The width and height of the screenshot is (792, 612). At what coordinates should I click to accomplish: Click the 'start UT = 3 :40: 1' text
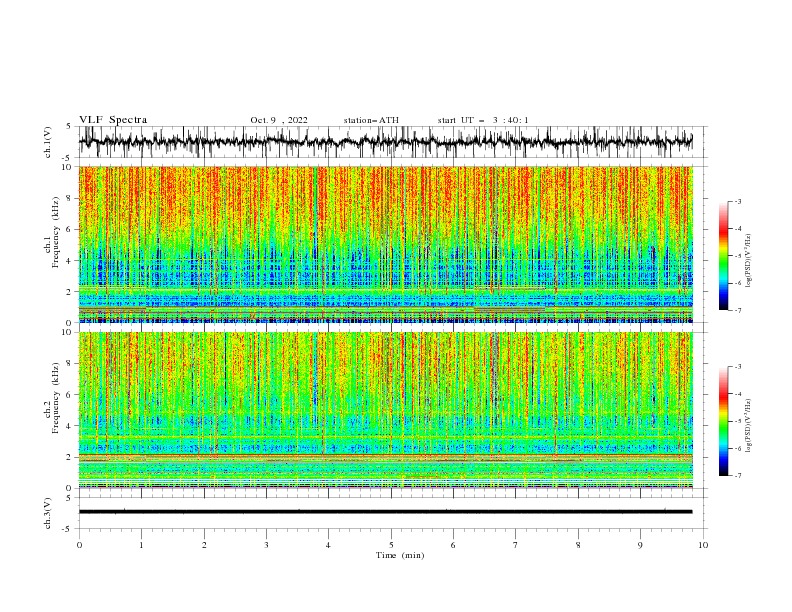[483, 120]
